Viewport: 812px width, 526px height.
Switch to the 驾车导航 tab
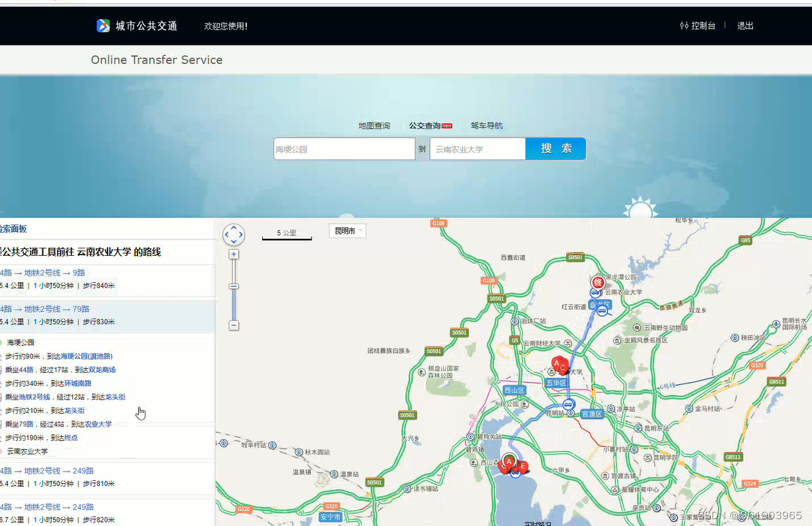coord(487,125)
